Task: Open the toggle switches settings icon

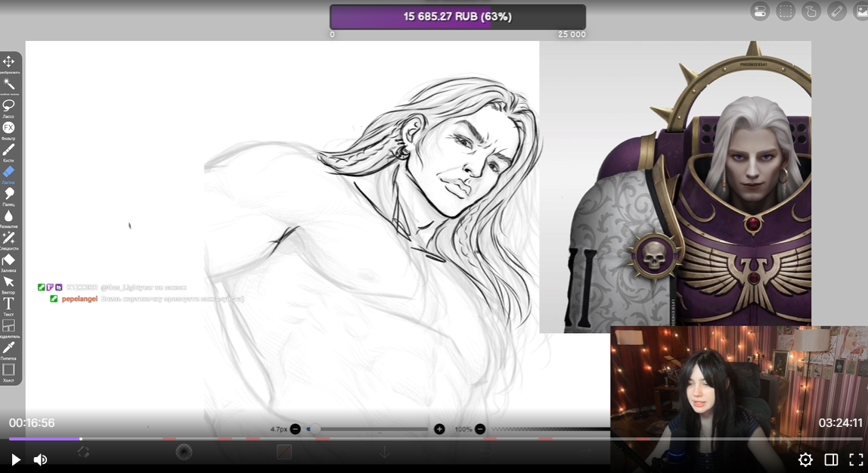Action: pos(760,11)
